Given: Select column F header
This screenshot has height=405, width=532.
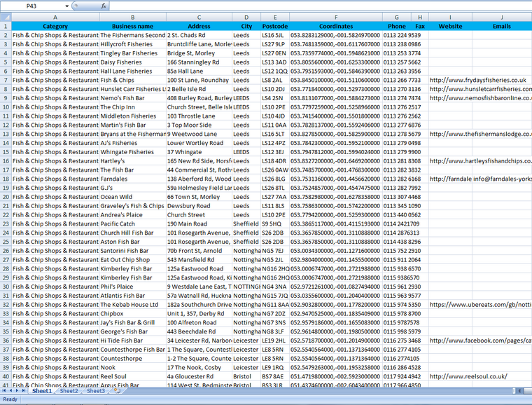Looking at the screenshot, I should (336, 18).
